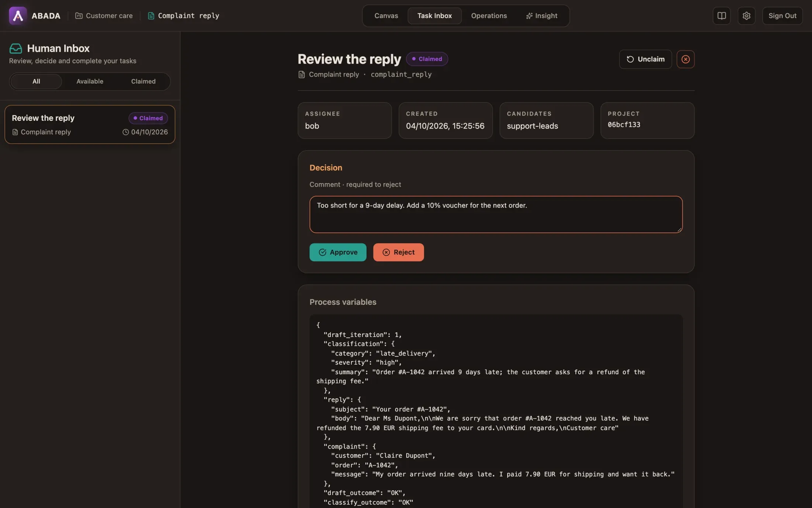Click the Claimed badge next to task title
The height and width of the screenshot is (508, 812).
click(x=427, y=59)
